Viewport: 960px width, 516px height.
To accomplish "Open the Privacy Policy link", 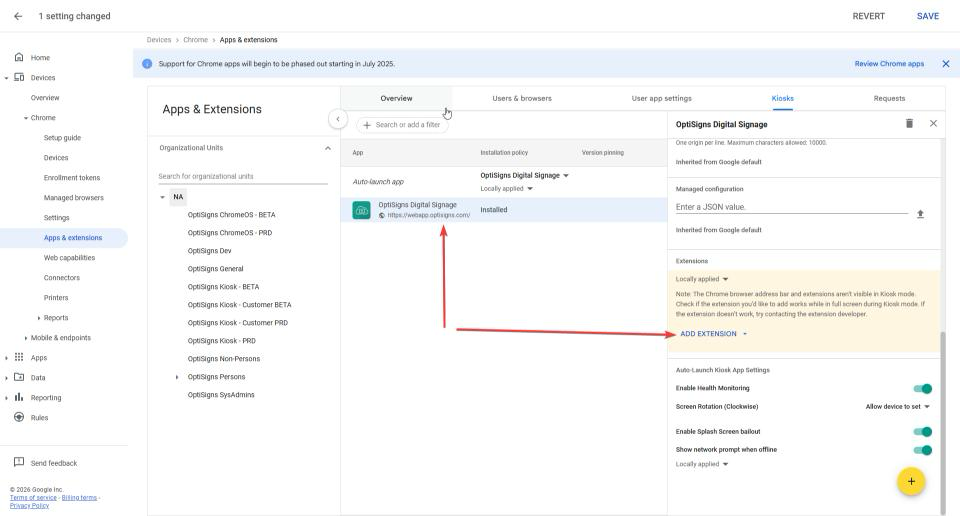I will (x=29, y=506).
